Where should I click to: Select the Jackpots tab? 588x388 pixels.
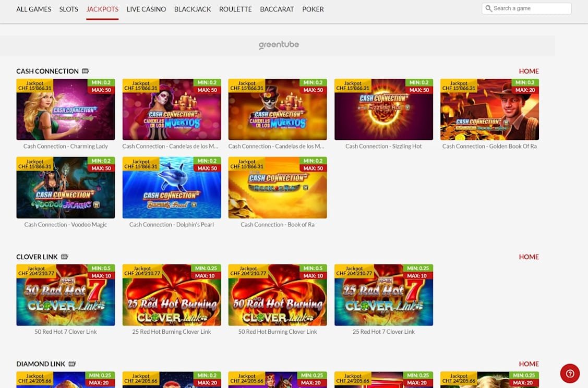click(x=102, y=9)
